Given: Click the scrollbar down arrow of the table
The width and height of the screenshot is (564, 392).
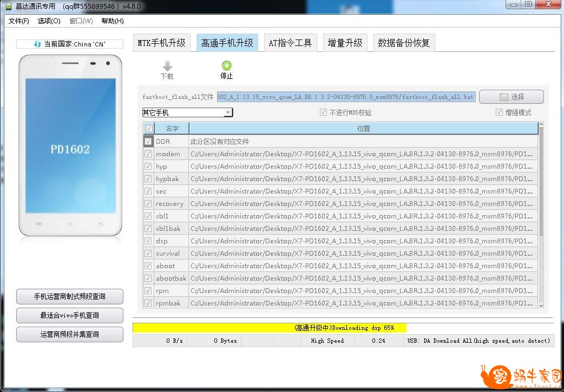Looking at the screenshot, I should pyautogui.click(x=541, y=306).
